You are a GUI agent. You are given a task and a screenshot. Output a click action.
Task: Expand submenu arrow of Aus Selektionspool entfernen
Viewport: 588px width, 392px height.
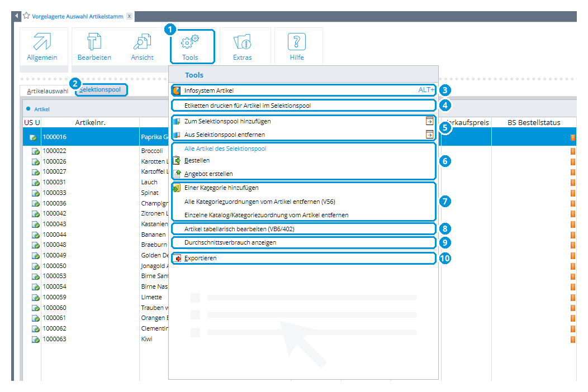tap(430, 134)
